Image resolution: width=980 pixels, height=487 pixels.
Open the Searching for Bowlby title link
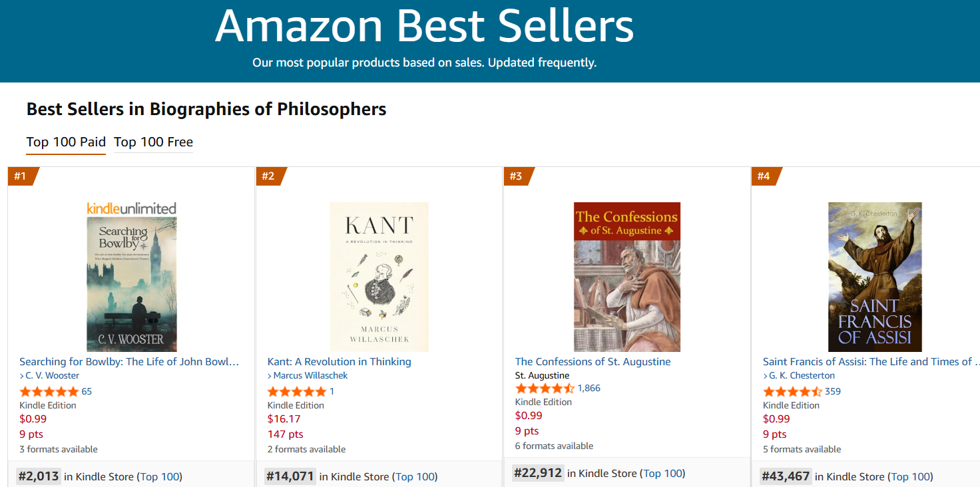[x=129, y=362]
